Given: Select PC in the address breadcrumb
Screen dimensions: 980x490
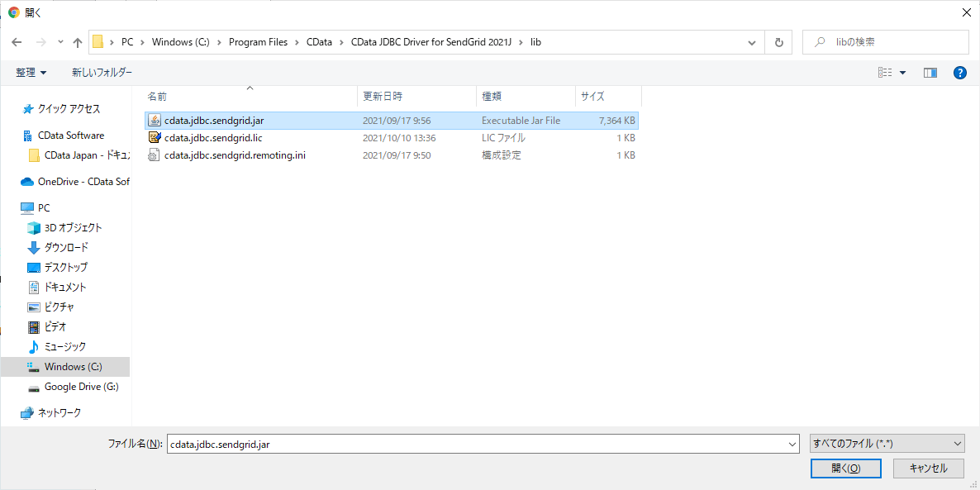Looking at the screenshot, I should pyautogui.click(x=127, y=42).
